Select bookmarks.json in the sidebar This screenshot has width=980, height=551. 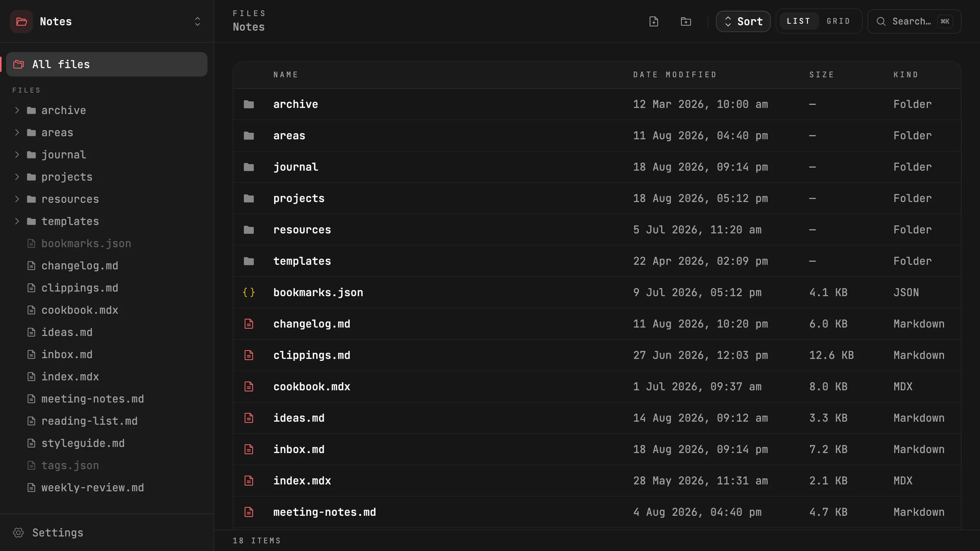point(107,243)
